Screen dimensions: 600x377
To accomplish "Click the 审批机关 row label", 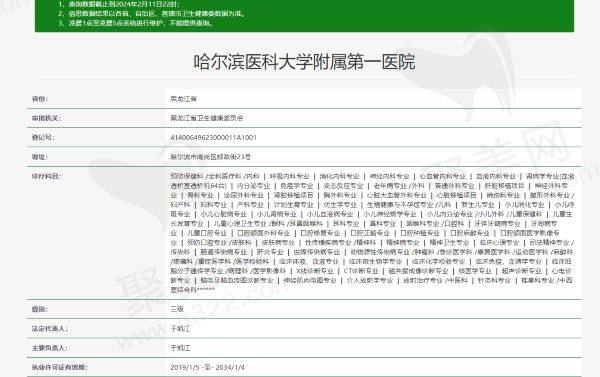I will coord(46,118).
